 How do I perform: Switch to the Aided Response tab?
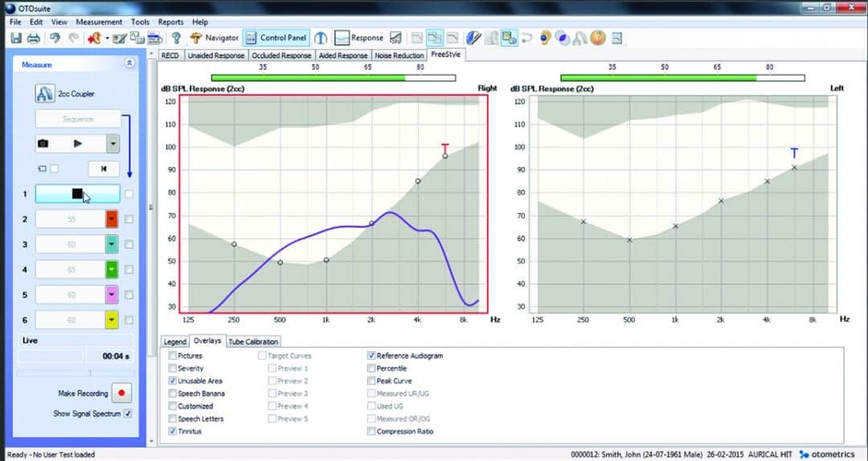click(342, 55)
